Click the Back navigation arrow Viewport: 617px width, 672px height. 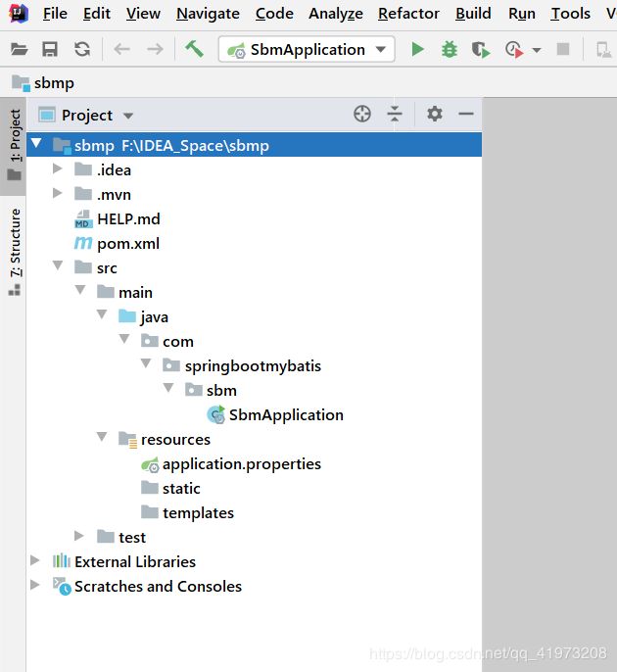[121, 49]
